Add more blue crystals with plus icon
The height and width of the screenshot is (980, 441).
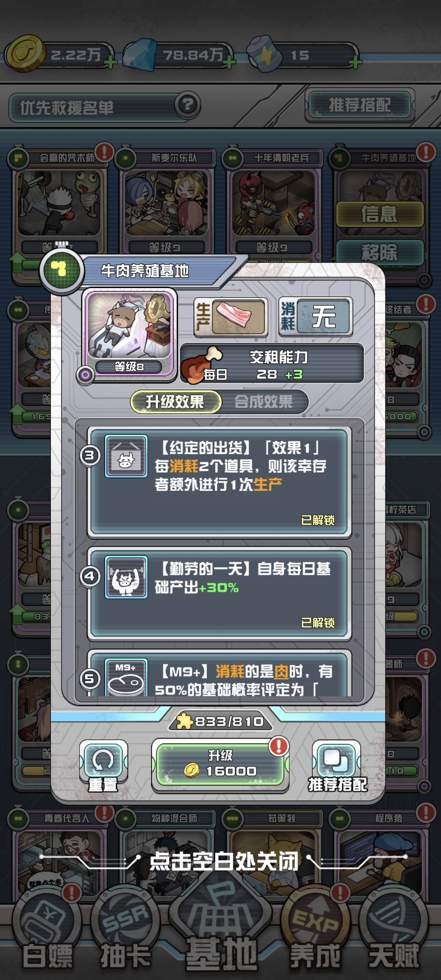tap(229, 63)
